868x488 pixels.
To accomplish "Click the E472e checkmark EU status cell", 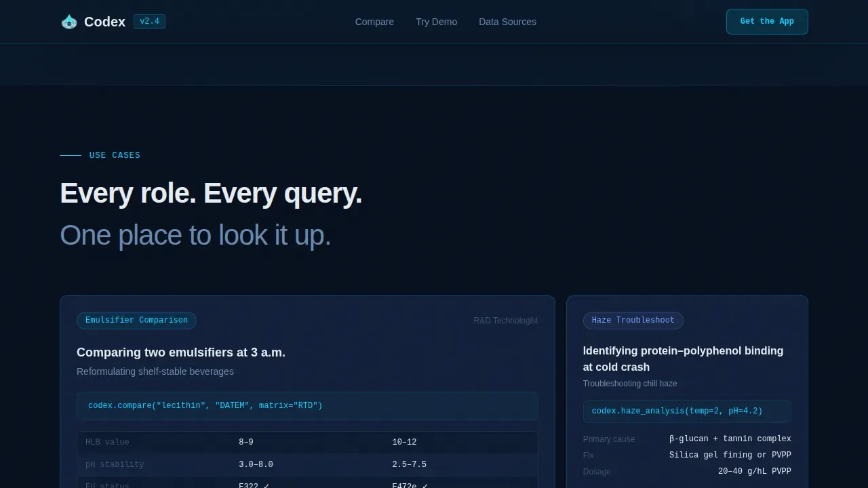I will pos(410,485).
